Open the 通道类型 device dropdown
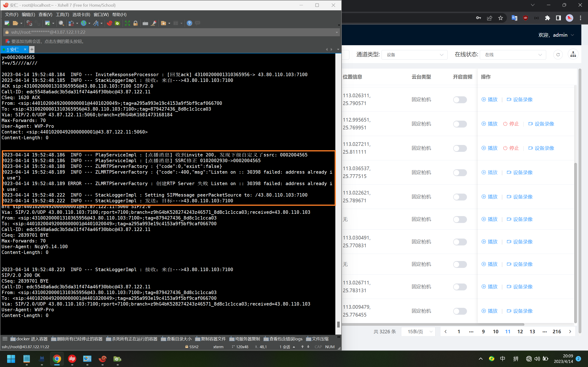 (x=414, y=55)
